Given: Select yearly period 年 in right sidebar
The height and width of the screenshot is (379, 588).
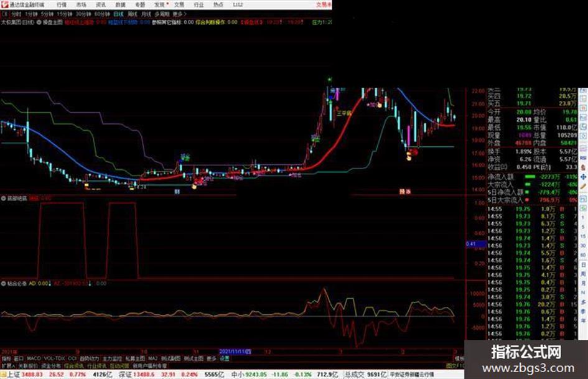Looking at the screenshot, I should tap(583, 321).
